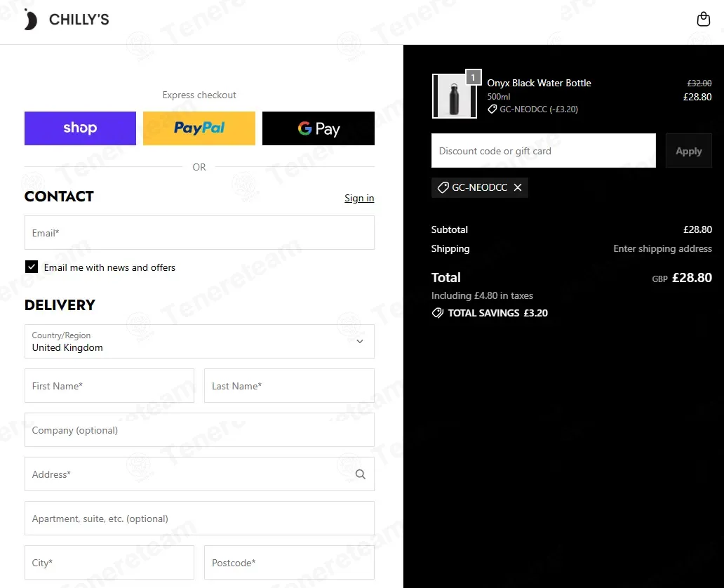The width and height of the screenshot is (724, 588).
Task: Click the Chilly's crescent logo icon
Action: point(30,20)
